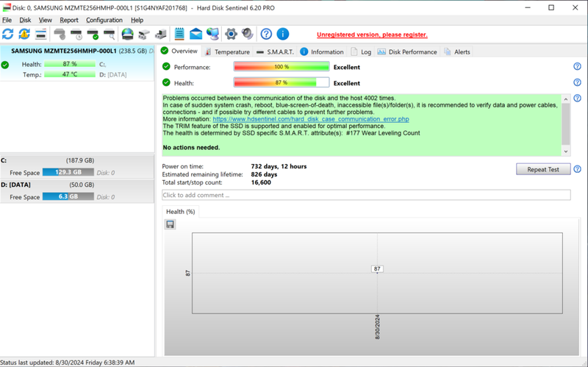Click help icon beside Performance row
Screen dimensions: 588x367
(x=577, y=67)
